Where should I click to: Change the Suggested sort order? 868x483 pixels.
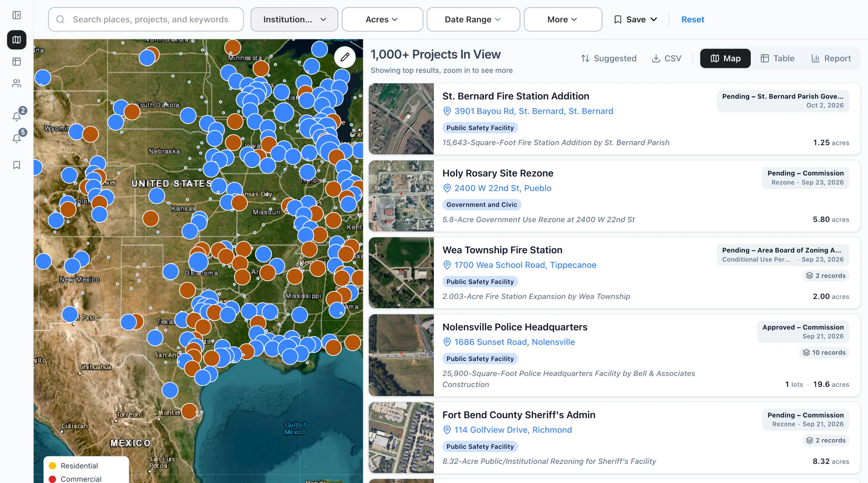[x=609, y=58]
